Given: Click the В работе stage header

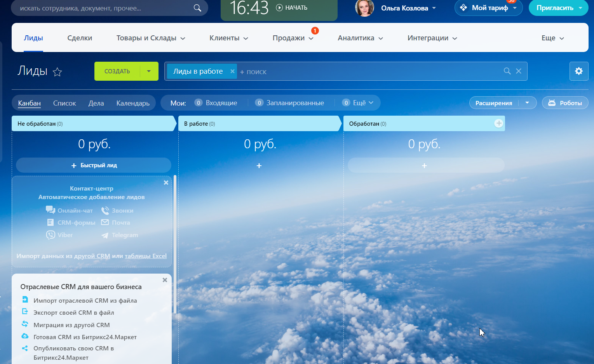Looking at the screenshot, I should coord(260,124).
